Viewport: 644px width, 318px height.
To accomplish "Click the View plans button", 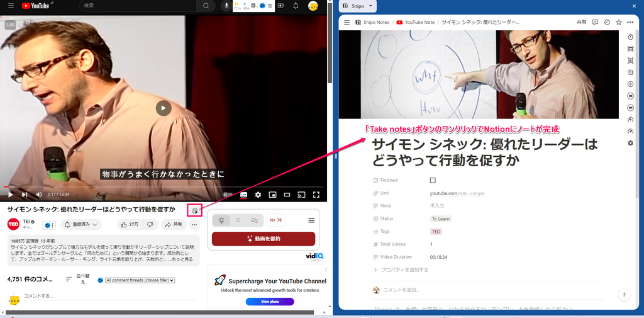I will 270,302.
